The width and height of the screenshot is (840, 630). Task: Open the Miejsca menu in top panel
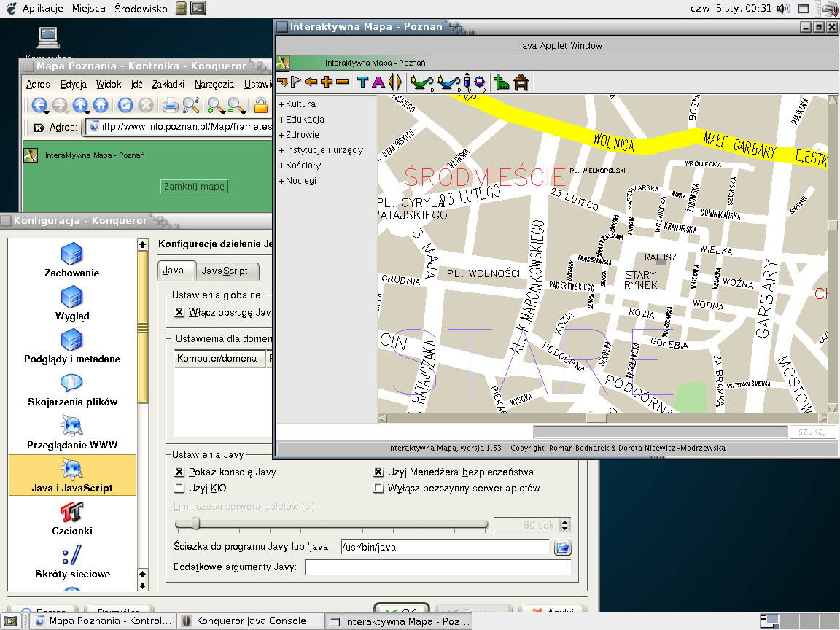(x=88, y=8)
